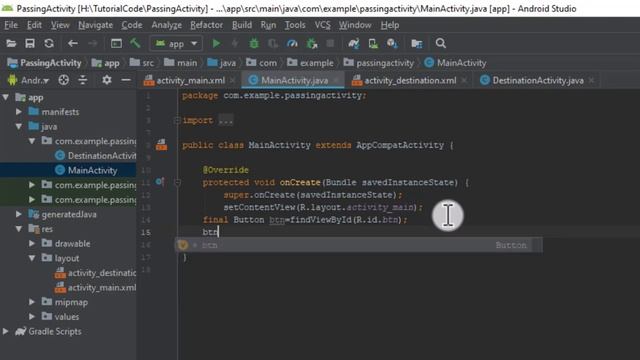This screenshot has height=360, width=640.
Task: Click Sync Project with Gradle Files icon
Action: pyautogui.click(x=353, y=43)
